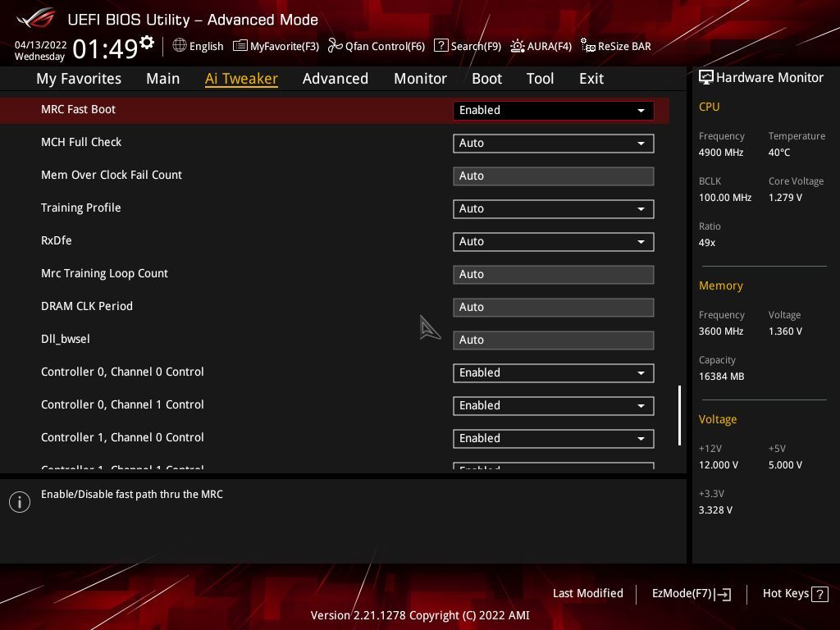
Task: Click Last Modified button
Action: pos(587,594)
